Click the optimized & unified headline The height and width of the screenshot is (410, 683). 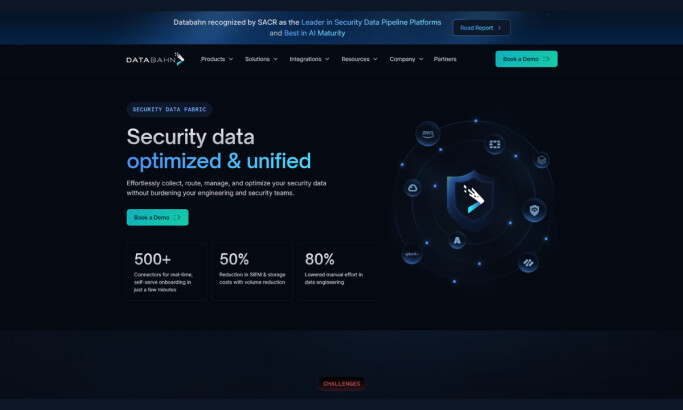(219, 161)
